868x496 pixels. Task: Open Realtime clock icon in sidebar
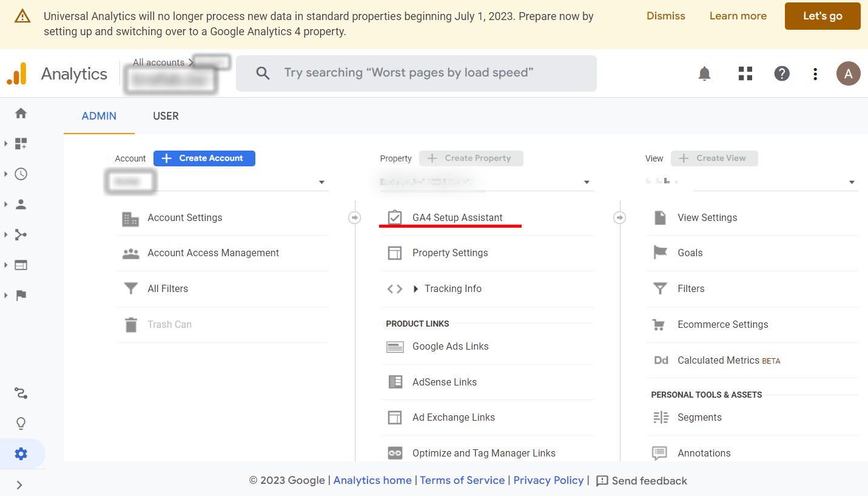pos(21,174)
